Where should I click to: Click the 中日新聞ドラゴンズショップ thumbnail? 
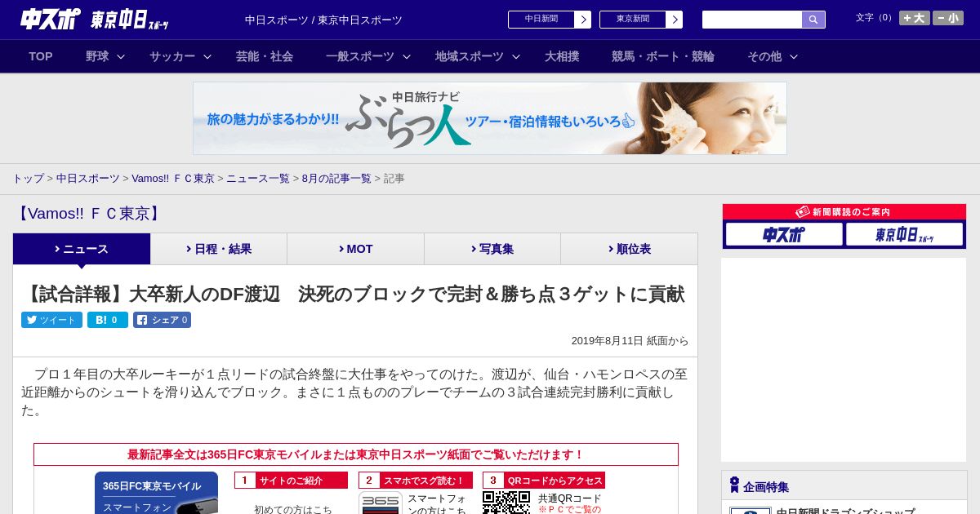[751, 511]
